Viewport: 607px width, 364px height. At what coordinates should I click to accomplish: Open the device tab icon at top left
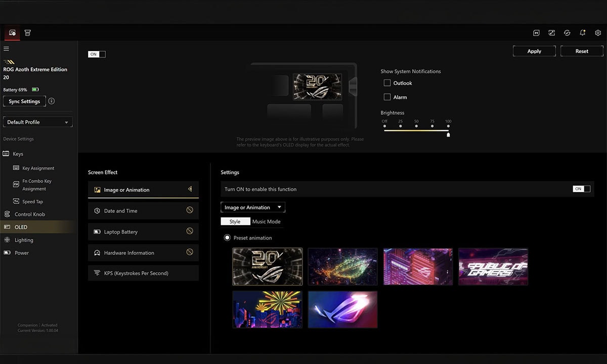(x=12, y=33)
